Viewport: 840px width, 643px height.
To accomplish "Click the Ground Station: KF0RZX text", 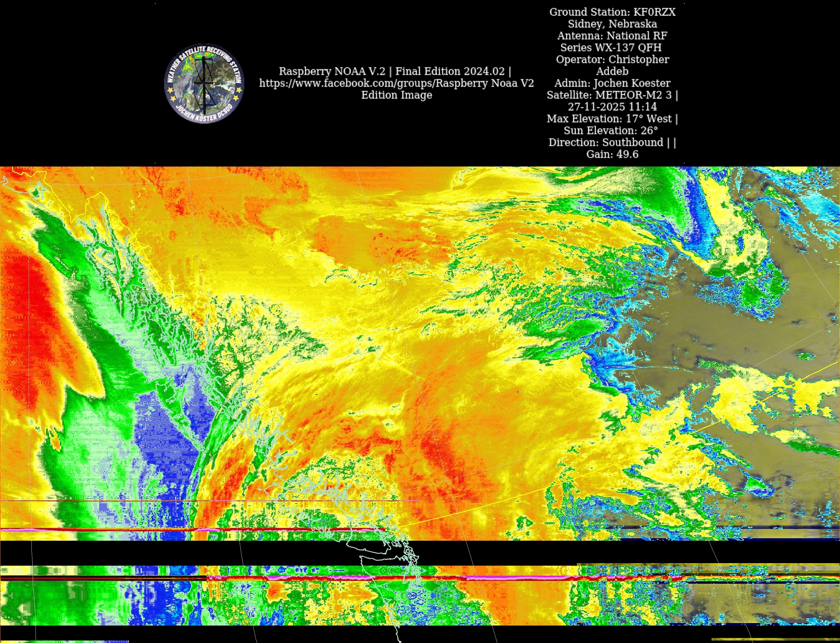I will point(612,12).
